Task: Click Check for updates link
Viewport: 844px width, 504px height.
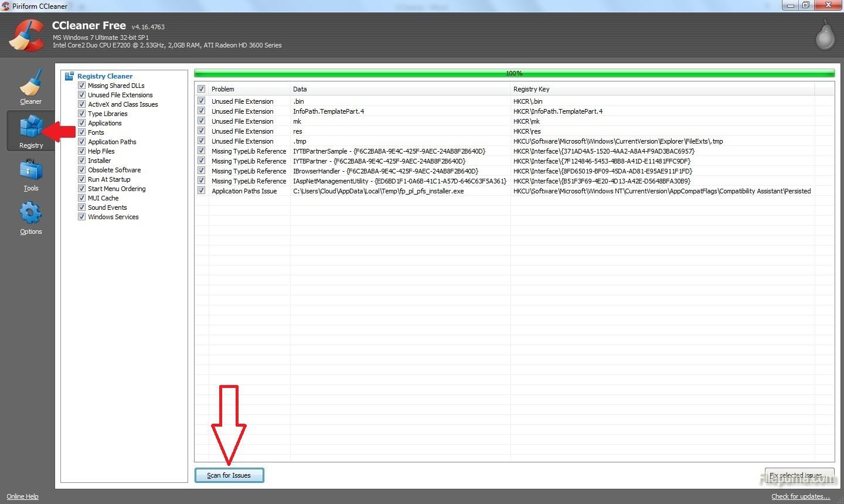Action: (801, 496)
